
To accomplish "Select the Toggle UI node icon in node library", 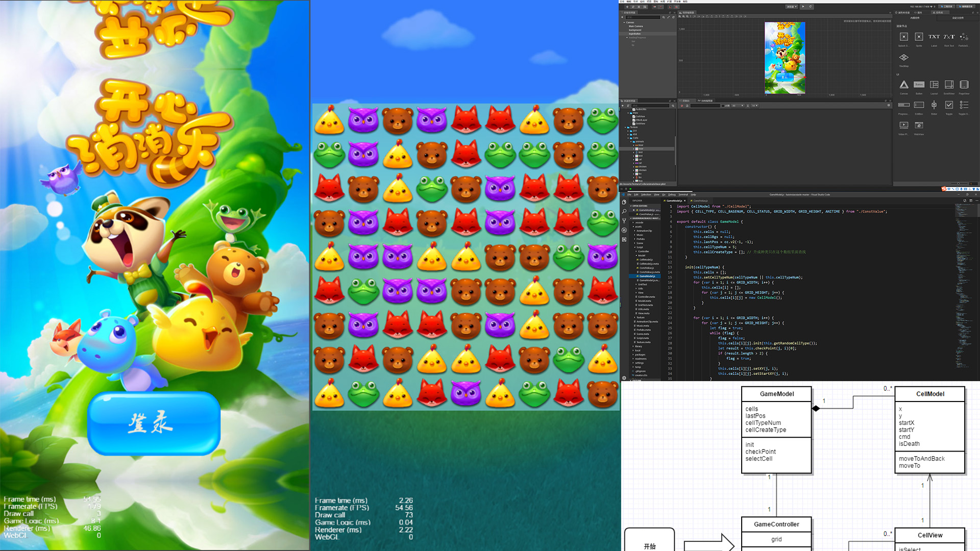I will click(x=949, y=105).
